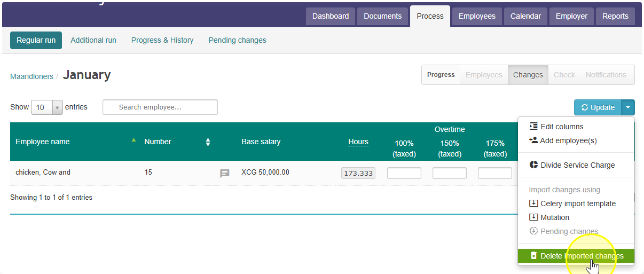Select the Process tab
Image resolution: width=644 pixels, height=274 pixels.
click(430, 16)
